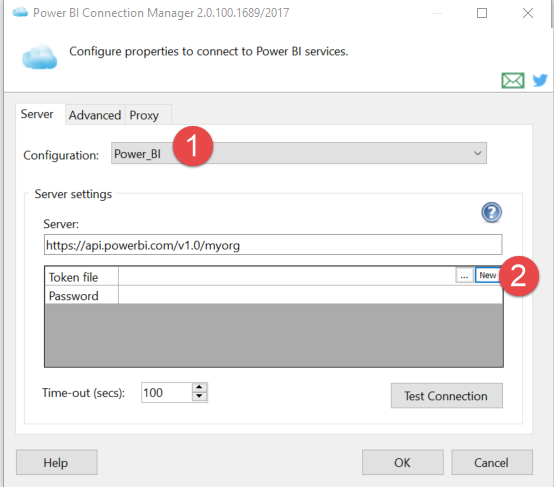The width and height of the screenshot is (554, 487).
Task: Click the Password value cell
Action: click(x=310, y=295)
